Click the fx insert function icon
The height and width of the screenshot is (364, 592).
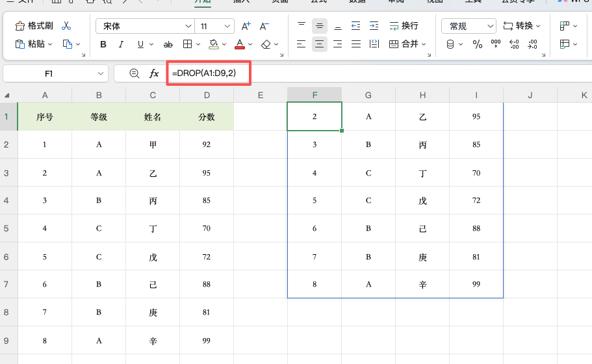[x=153, y=73]
